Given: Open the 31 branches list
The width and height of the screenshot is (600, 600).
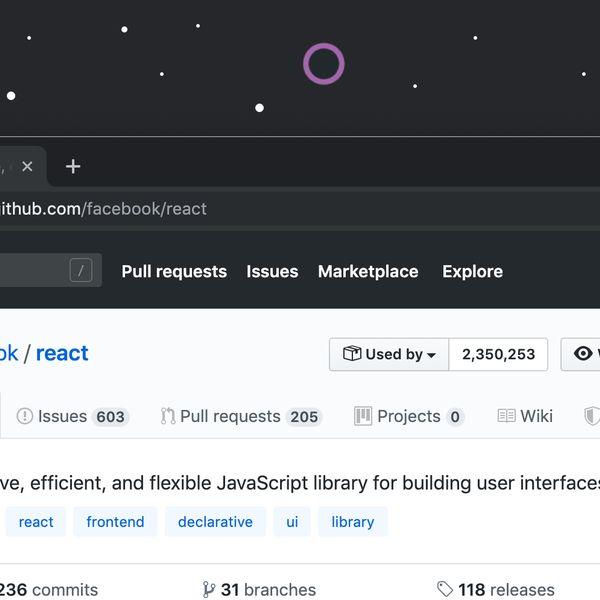Looking at the screenshot, I should [259, 590].
